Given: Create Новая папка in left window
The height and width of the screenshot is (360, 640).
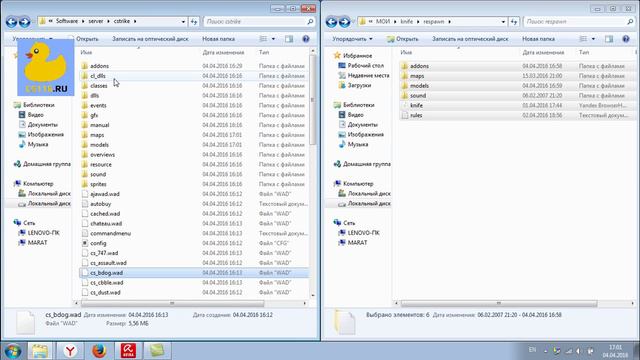Looking at the screenshot, I should pos(218,39).
